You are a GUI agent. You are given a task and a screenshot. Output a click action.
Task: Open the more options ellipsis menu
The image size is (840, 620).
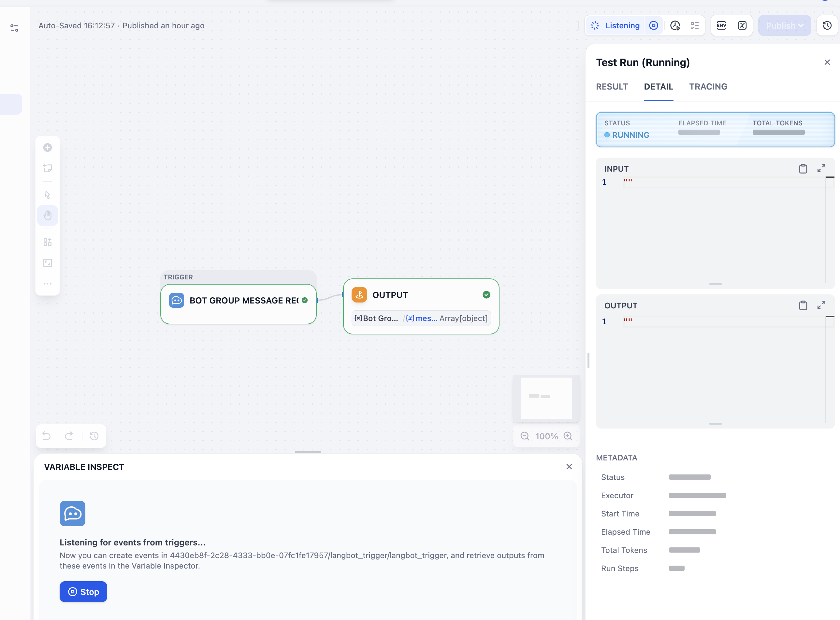point(47,284)
